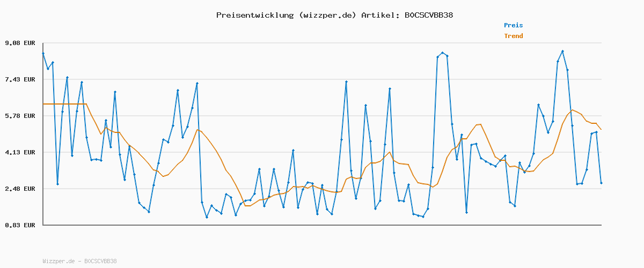Click the right end of the orange trend line
The image size is (644, 268).
(601, 129)
